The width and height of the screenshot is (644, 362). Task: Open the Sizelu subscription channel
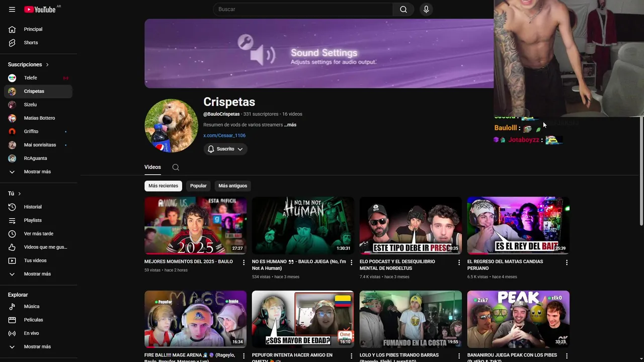[38, 105]
